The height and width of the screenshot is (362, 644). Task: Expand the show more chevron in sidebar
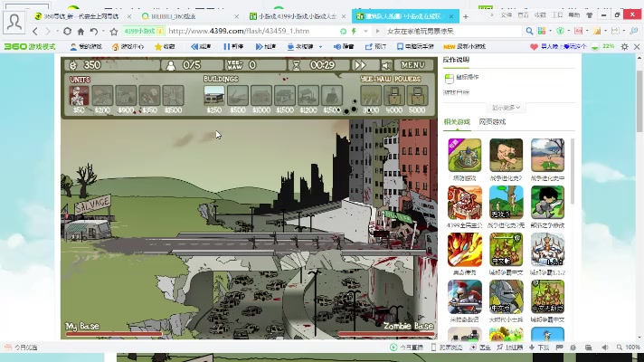[508, 106]
